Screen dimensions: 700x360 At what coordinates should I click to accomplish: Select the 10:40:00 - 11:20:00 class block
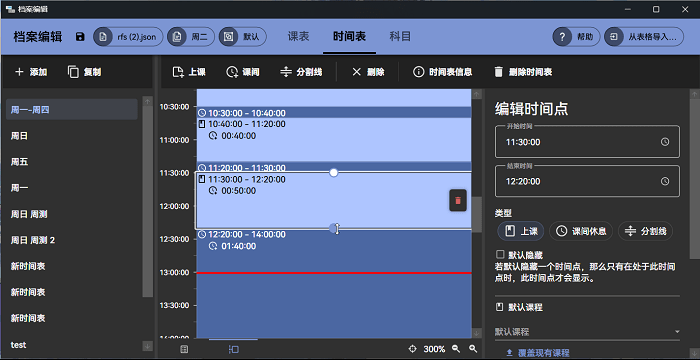(x=334, y=139)
